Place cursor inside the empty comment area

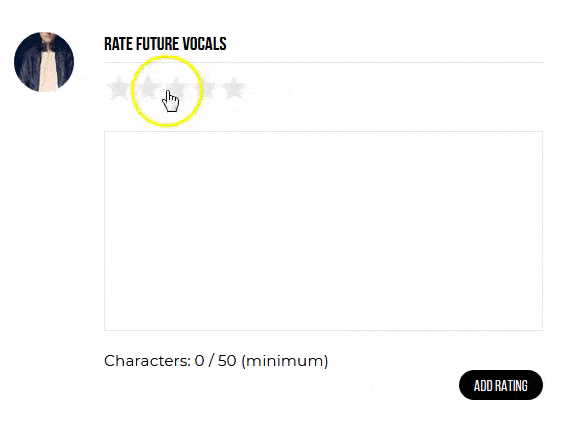click(x=323, y=231)
